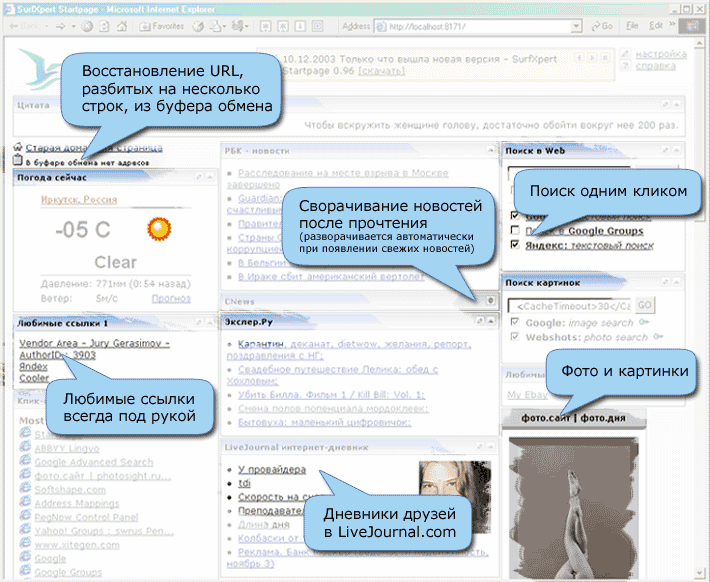Viewport: 710px width, 582px height.
Task: Edit the Цитата panel with its pencil icon
Action: pyautogui.click(x=665, y=104)
